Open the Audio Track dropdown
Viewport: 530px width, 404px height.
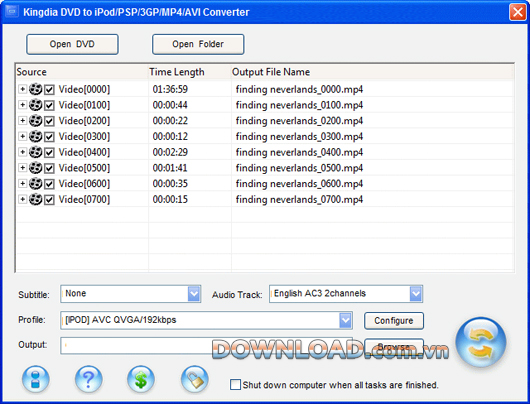click(x=416, y=294)
